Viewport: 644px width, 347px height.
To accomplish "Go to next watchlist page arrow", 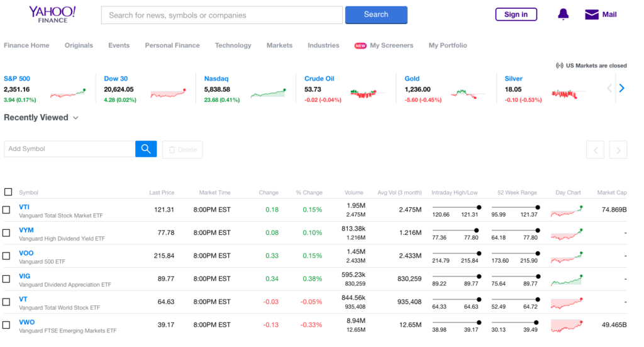I will [618, 150].
